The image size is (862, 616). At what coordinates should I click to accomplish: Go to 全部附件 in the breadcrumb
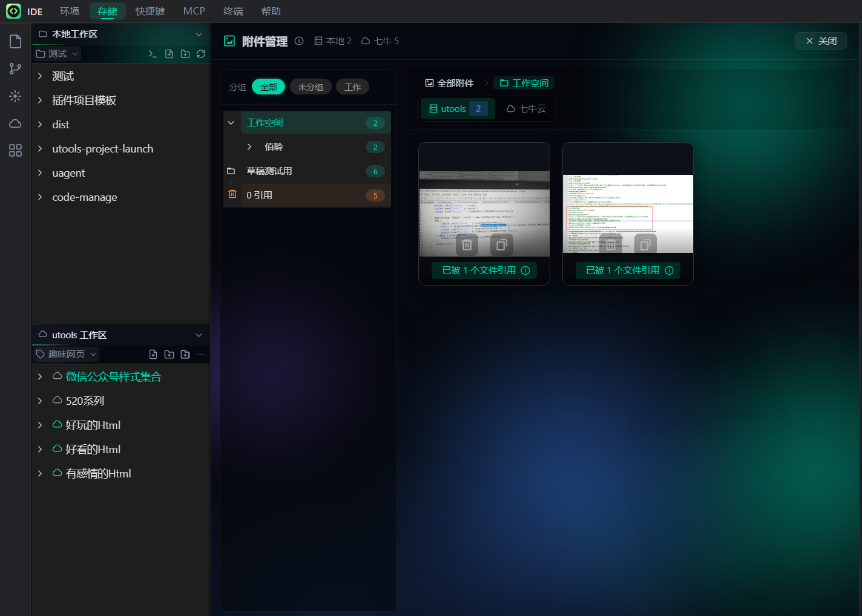click(x=449, y=84)
